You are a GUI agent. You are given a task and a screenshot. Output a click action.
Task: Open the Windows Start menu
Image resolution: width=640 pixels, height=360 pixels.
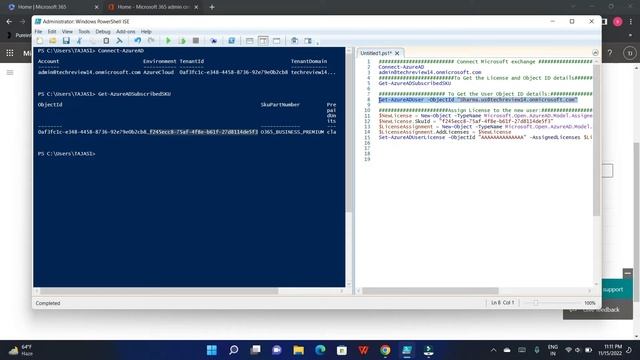pos(212,350)
